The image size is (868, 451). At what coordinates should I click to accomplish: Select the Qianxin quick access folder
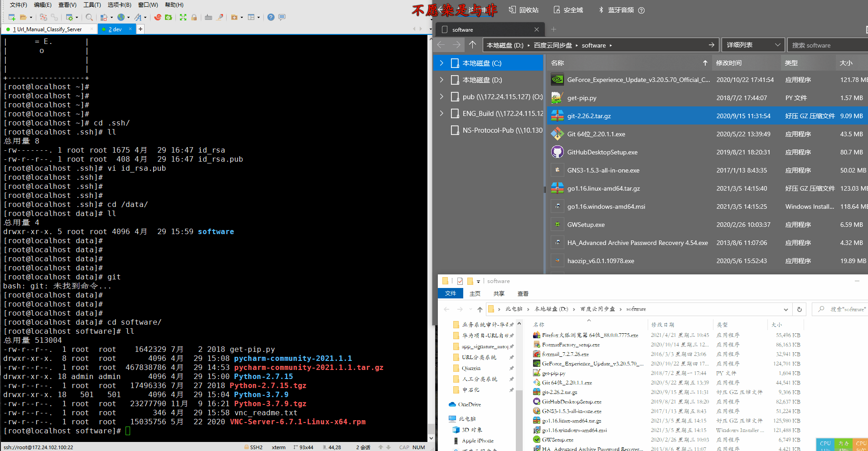[x=471, y=368]
